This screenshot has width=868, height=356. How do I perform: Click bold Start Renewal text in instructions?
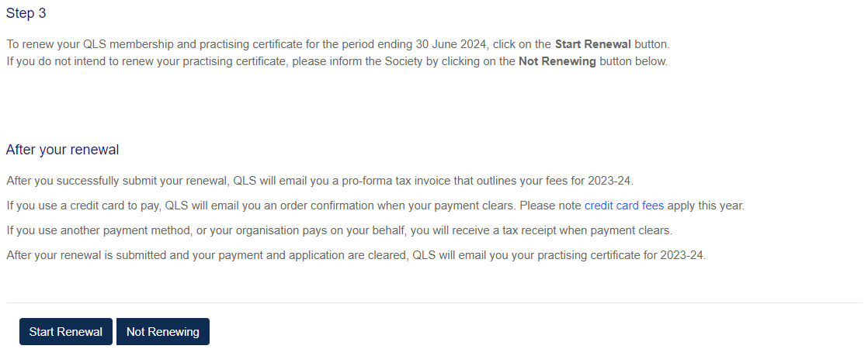[x=593, y=44]
